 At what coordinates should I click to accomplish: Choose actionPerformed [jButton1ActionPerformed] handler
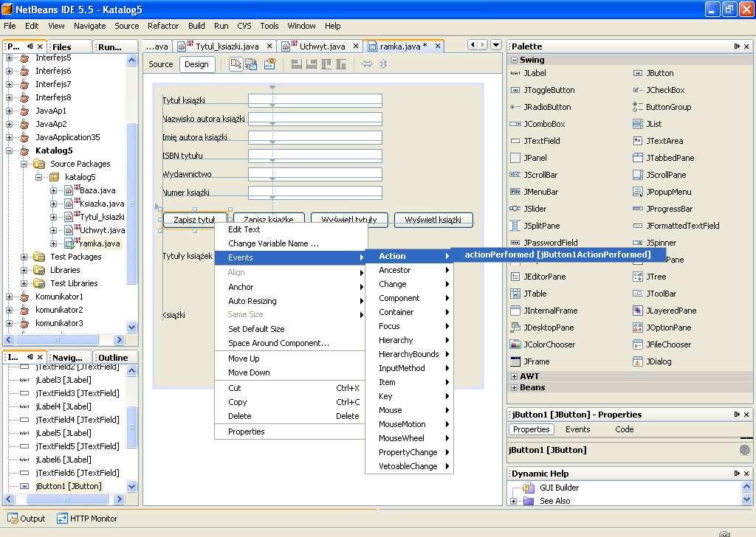coord(557,254)
